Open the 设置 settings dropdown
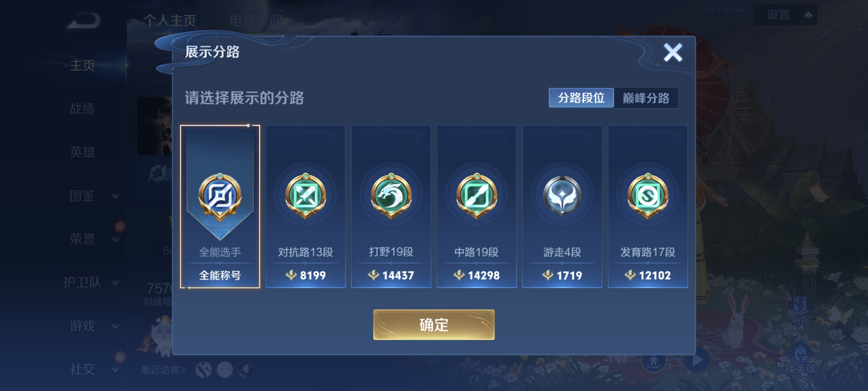 [785, 15]
